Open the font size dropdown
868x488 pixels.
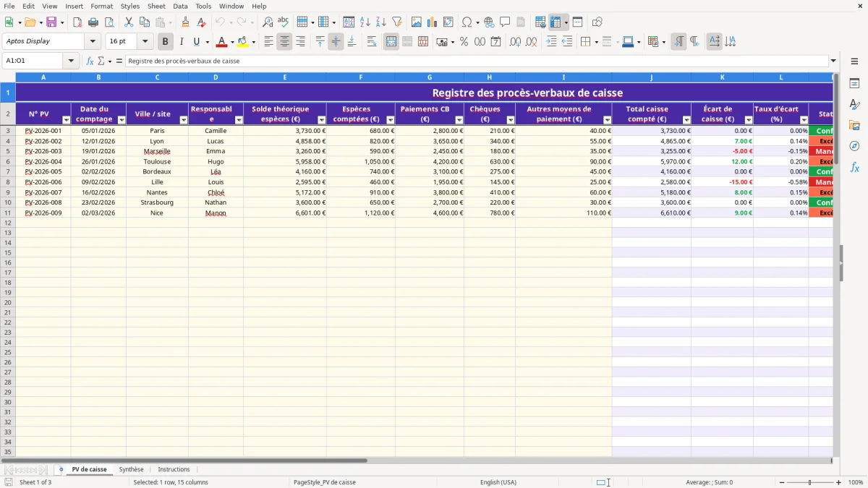[x=145, y=42]
